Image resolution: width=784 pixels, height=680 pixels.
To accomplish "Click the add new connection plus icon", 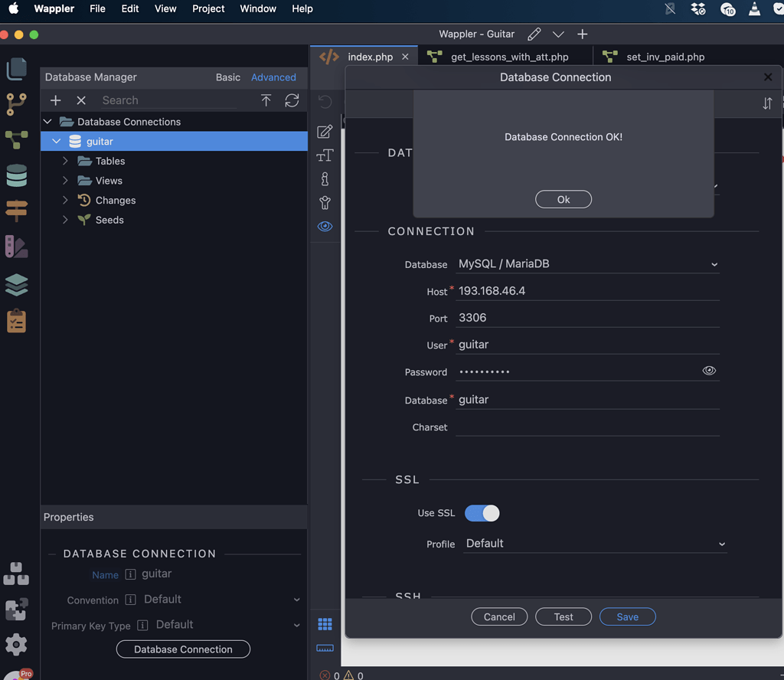I will point(55,100).
